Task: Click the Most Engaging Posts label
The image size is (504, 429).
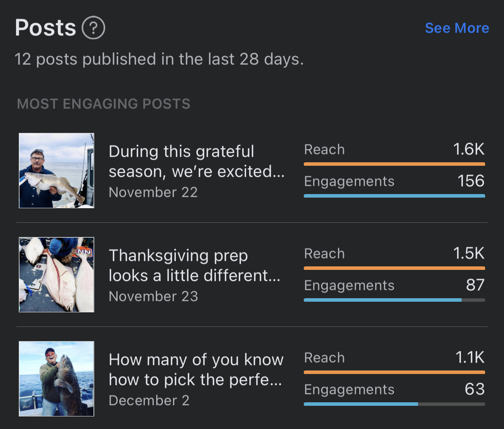Action: (x=104, y=104)
